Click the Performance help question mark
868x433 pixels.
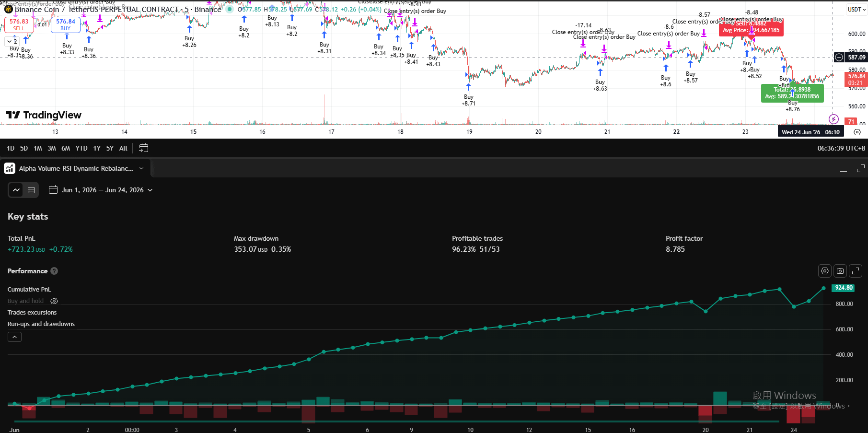point(54,271)
